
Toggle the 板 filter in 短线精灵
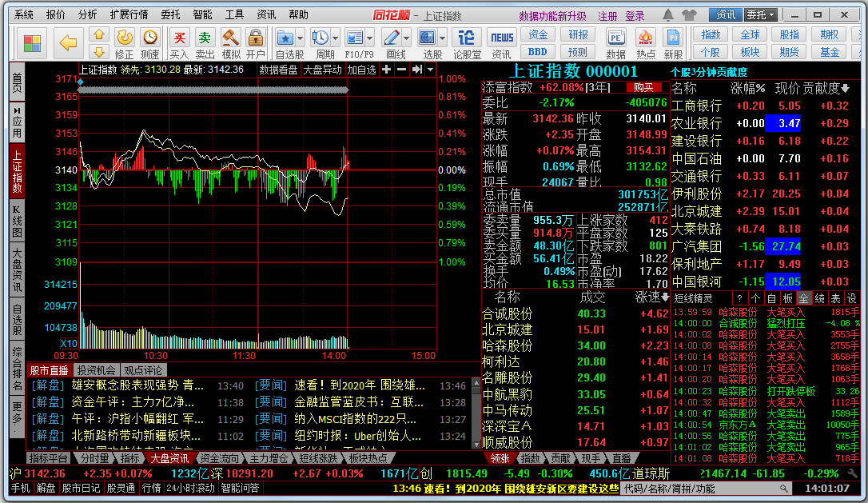[x=788, y=298]
